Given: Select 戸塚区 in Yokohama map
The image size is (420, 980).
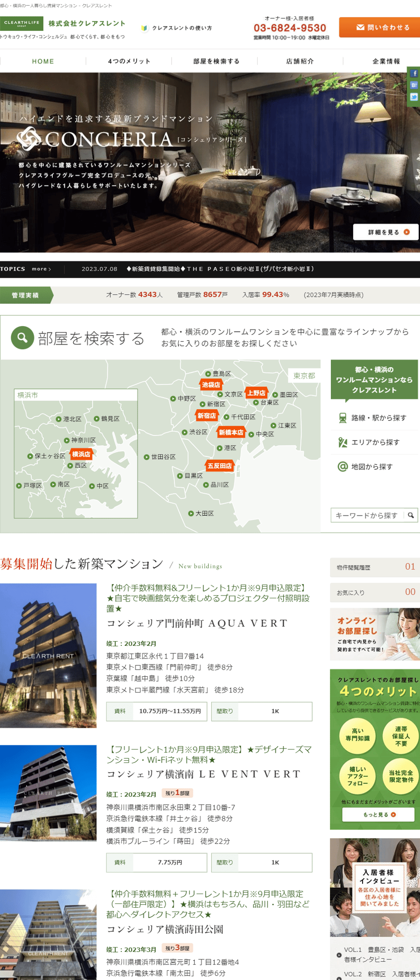Looking at the screenshot, I should tap(29, 485).
